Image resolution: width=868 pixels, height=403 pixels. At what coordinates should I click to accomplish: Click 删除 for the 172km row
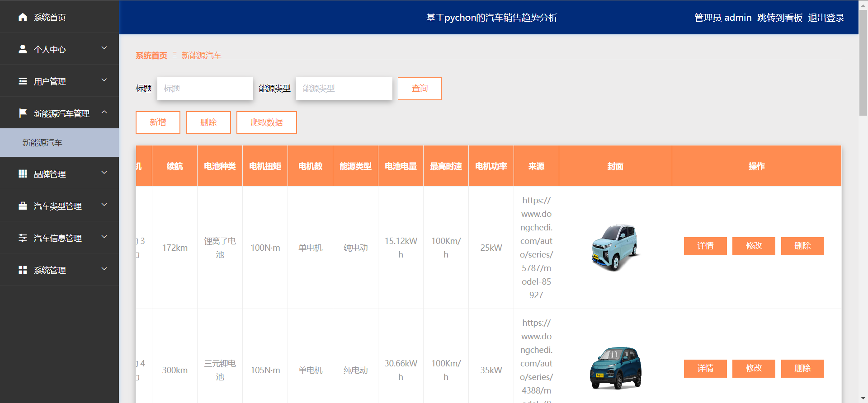[x=802, y=246]
